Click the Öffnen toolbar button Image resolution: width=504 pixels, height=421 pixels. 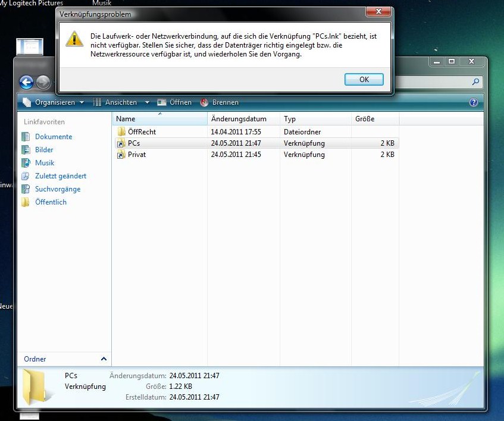point(174,102)
